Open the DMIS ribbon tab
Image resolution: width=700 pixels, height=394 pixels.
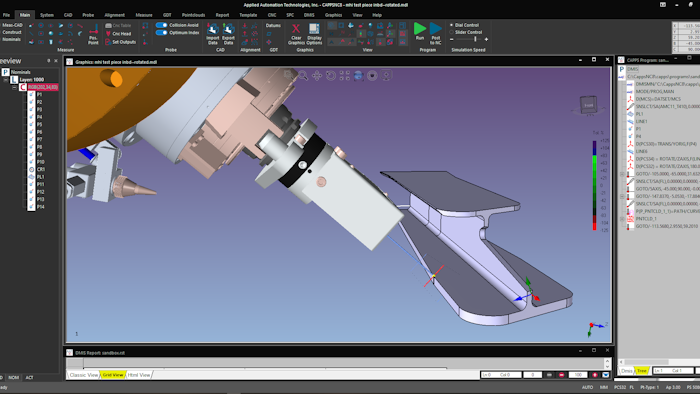[309, 15]
